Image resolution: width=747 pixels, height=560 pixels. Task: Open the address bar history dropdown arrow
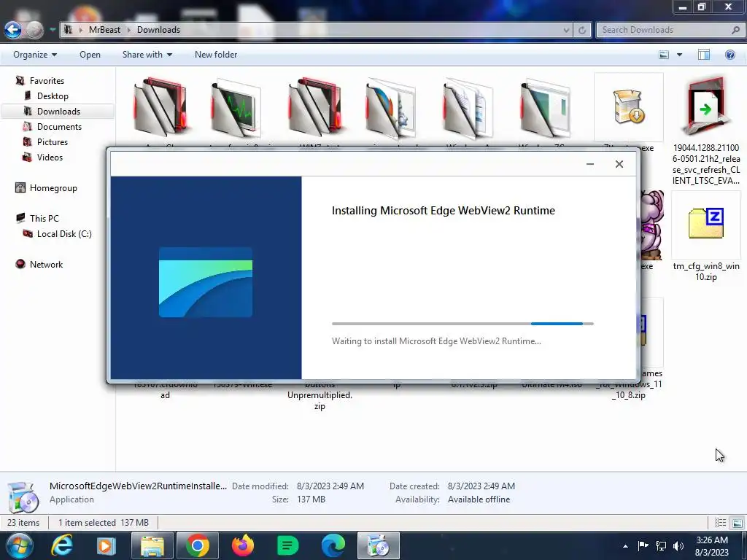click(566, 30)
